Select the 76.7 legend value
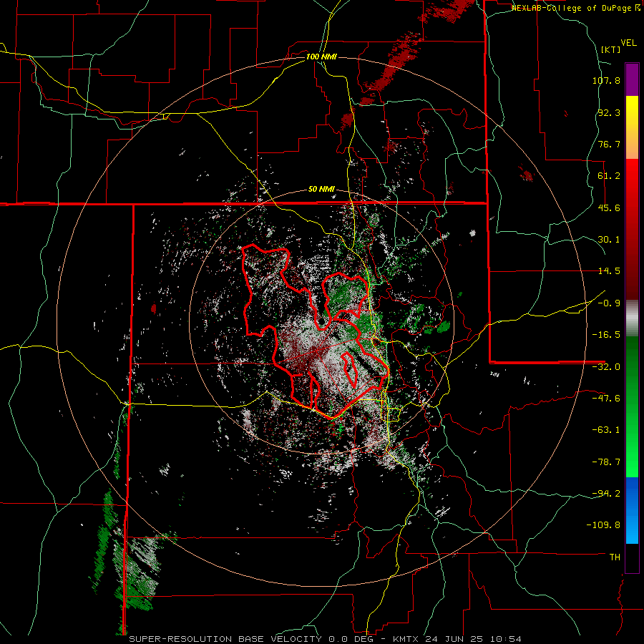 609,144
